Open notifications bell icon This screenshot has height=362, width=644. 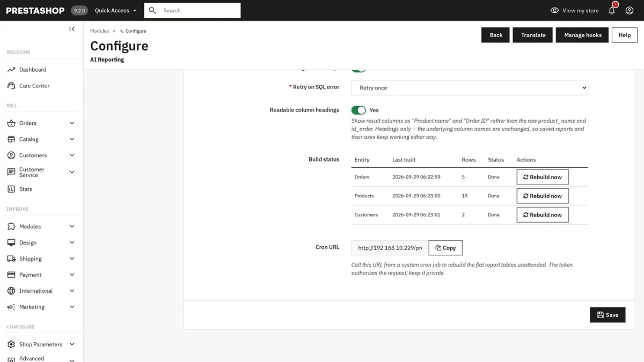point(612,10)
